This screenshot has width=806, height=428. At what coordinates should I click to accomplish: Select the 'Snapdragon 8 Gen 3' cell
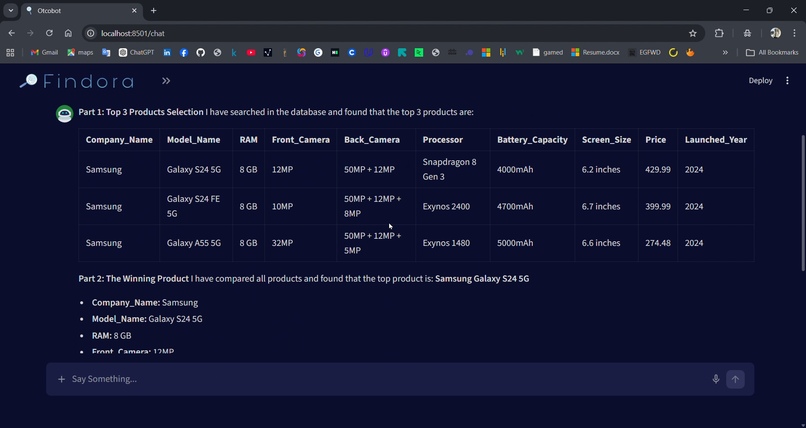(x=452, y=170)
